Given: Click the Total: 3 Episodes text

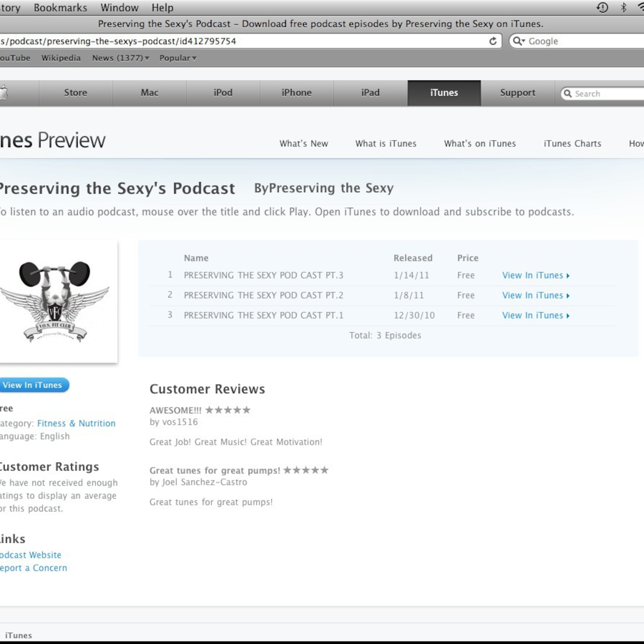Looking at the screenshot, I should [x=385, y=335].
